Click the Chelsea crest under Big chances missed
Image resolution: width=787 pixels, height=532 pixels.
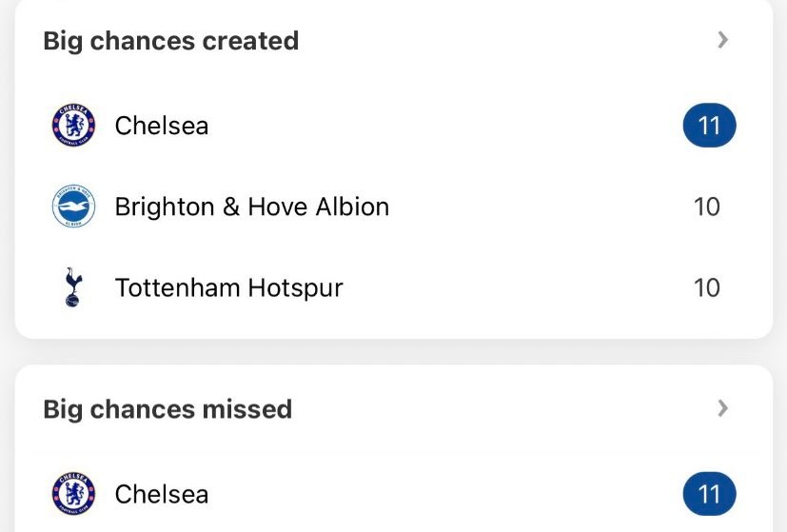(x=73, y=494)
